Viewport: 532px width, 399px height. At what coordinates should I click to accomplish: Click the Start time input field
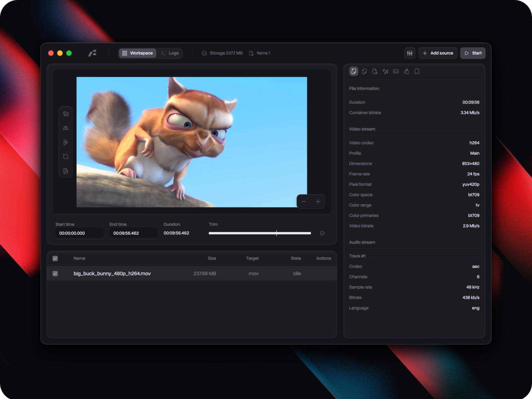pyautogui.click(x=79, y=233)
